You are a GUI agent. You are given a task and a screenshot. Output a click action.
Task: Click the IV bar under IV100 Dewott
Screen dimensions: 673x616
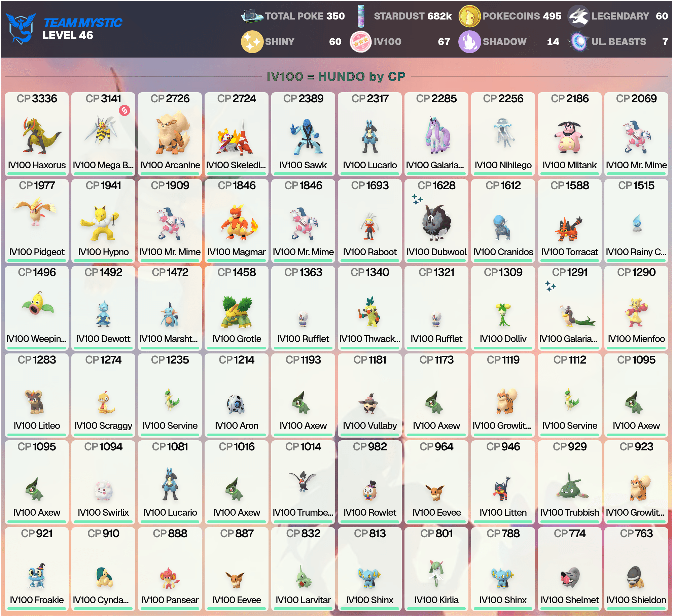pos(103,348)
